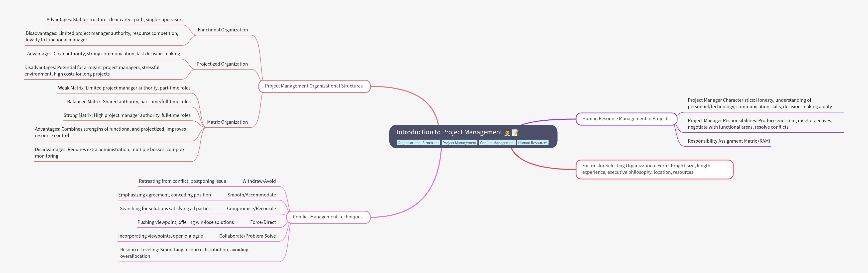868x273 pixels.
Task: Select the Matrix Organization branch
Action: pos(227,122)
